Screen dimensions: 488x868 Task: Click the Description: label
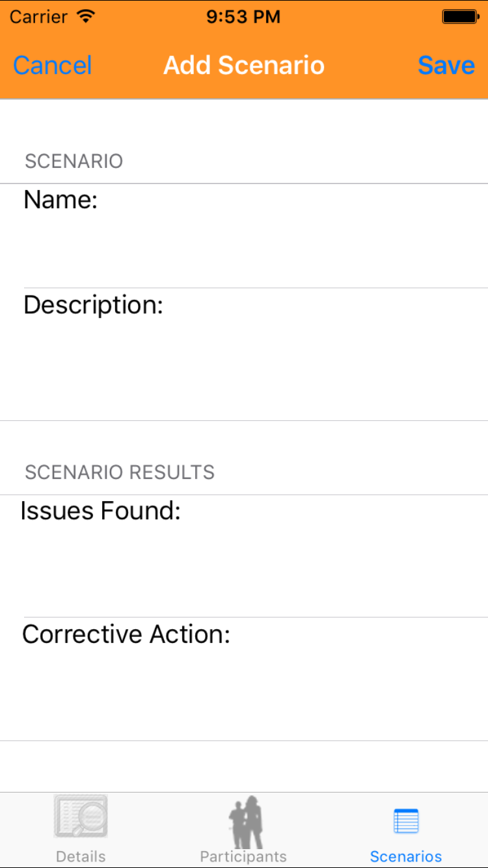pyautogui.click(x=93, y=305)
